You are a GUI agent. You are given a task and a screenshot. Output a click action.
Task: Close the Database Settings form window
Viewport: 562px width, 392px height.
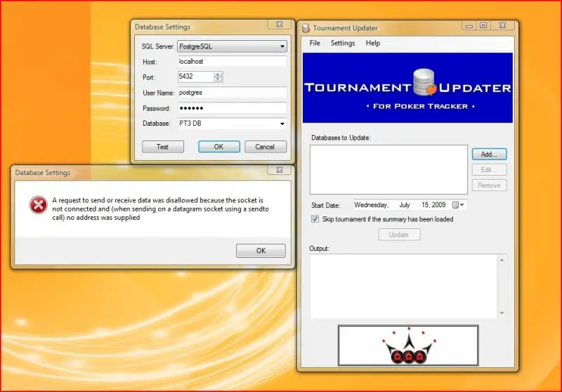pos(280,24)
